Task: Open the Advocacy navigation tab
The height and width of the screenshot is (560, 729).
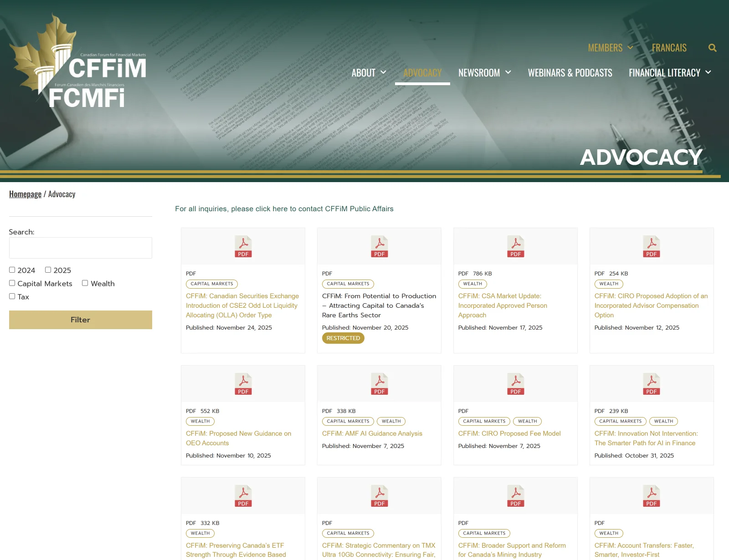Action: 422,73
